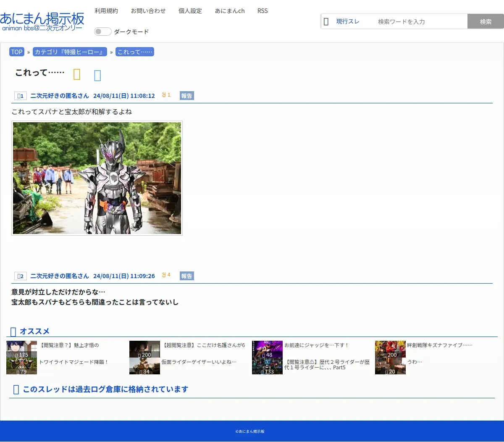Click post text 意見が対立しただけだからな…

(x=58, y=292)
